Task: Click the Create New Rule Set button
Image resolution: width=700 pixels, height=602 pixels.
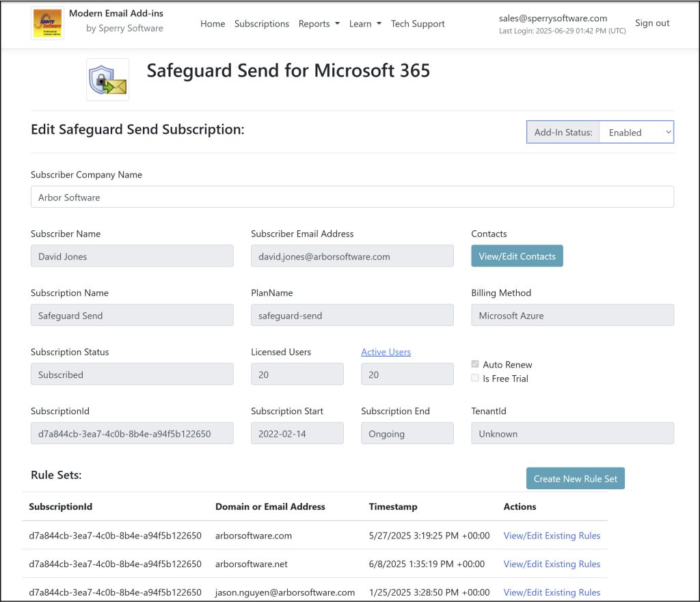Action: tap(575, 478)
